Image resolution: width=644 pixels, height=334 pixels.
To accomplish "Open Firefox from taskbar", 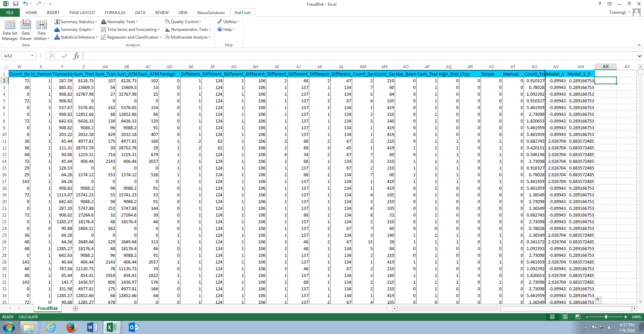I will click(71, 327).
